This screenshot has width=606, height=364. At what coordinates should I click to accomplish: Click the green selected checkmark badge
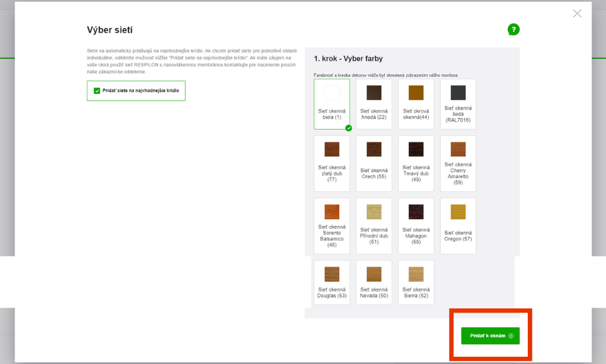[x=348, y=128]
